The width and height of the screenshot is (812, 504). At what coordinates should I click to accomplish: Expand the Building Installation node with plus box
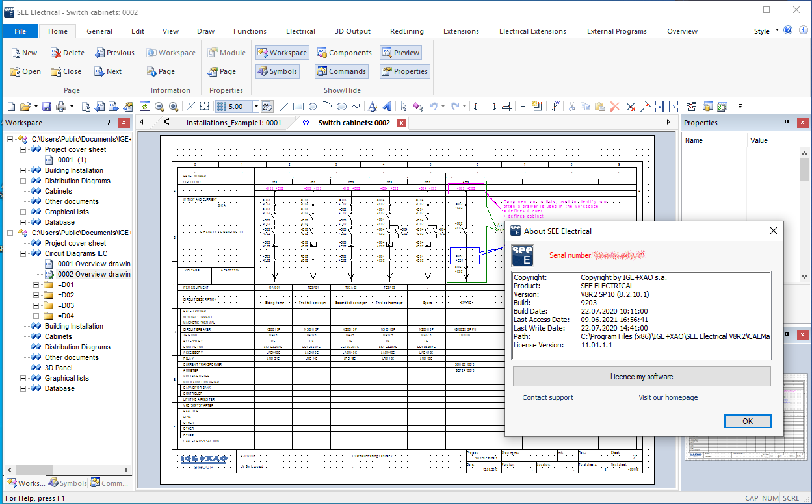(23, 170)
